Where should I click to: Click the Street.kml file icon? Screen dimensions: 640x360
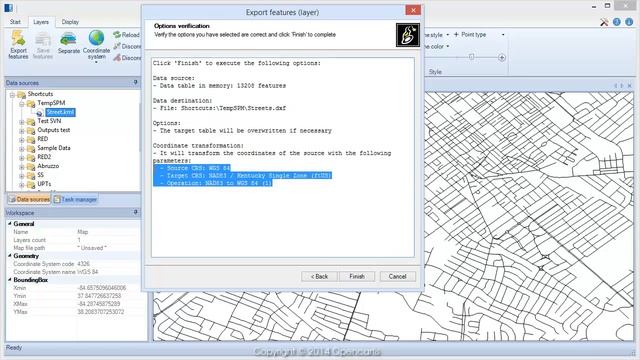40,113
